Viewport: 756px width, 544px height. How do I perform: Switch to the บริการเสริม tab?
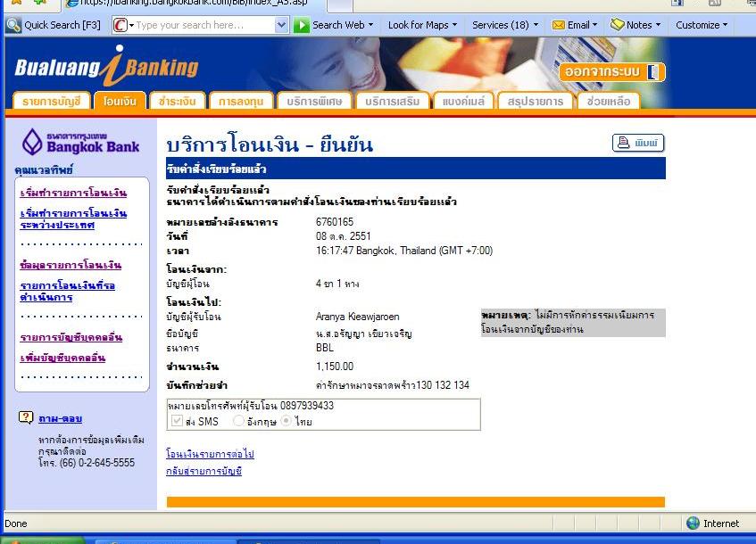[393, 101]
